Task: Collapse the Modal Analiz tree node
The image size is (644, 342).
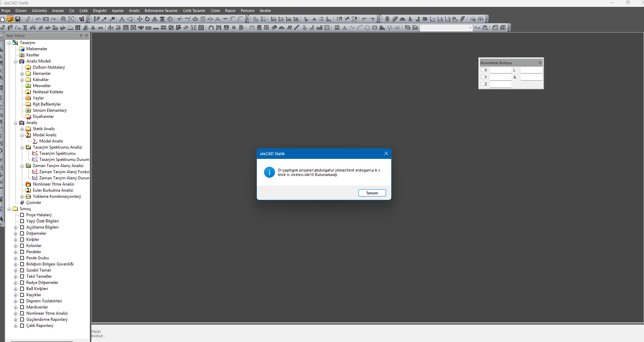Action: click(22, 135)
